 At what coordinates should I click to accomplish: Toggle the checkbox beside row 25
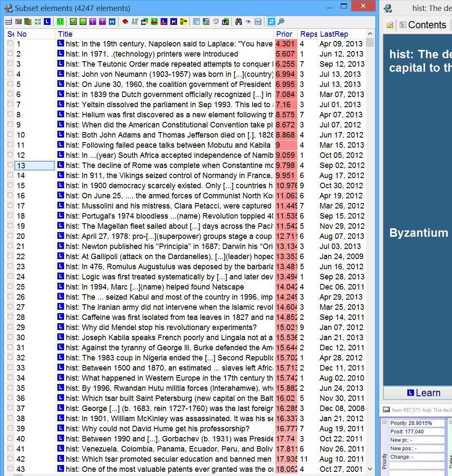[10, 287]
